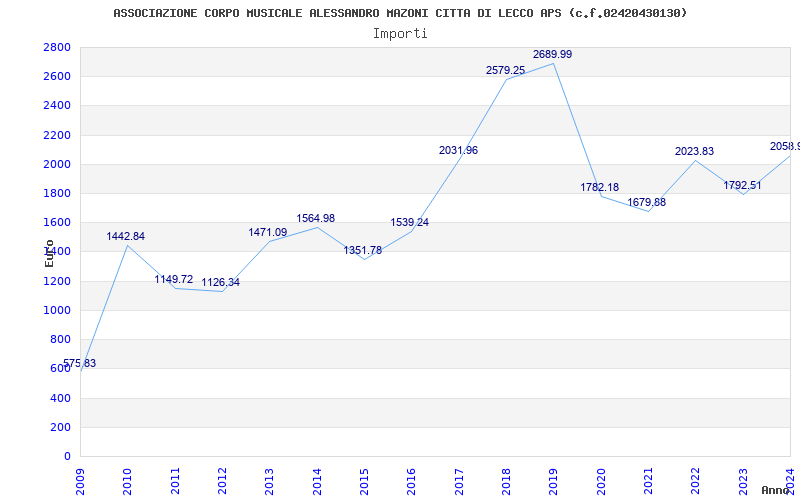Click x-axis year 2014

(x=317, y=481)
